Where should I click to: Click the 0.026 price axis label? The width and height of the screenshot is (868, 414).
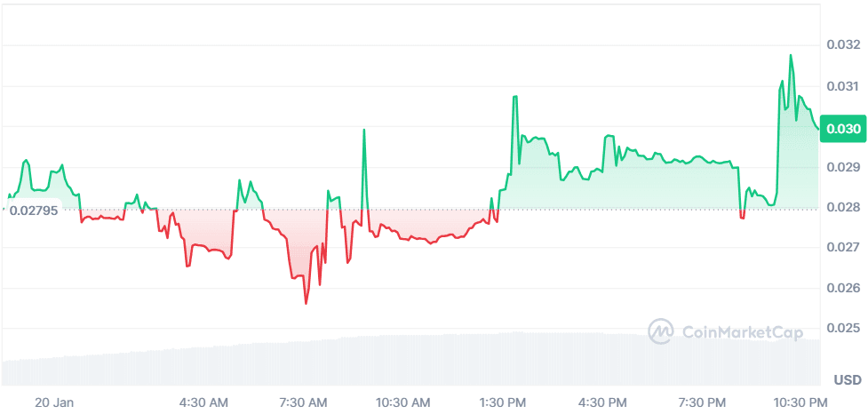841,288
